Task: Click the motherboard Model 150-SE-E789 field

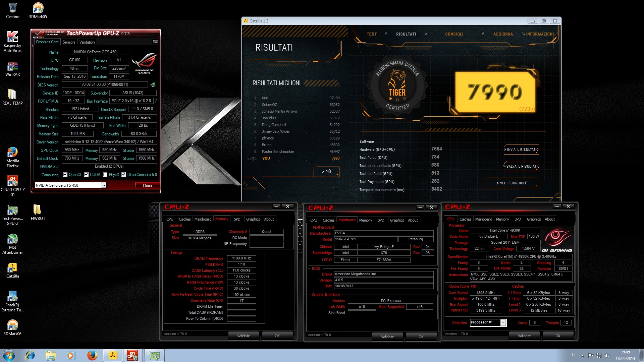Action: pyautogui.click(x=366, y=239)
